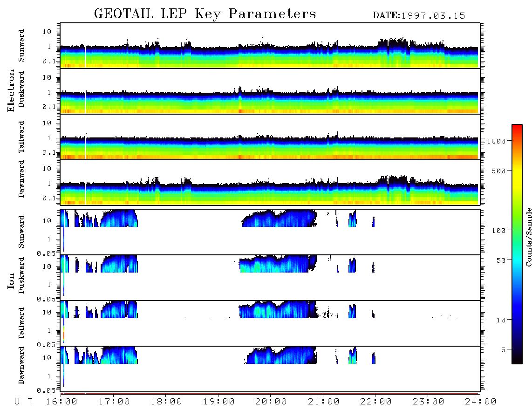Select Ion Sunward panel label
Screen dimensions: 532x410
coord(21,232)
